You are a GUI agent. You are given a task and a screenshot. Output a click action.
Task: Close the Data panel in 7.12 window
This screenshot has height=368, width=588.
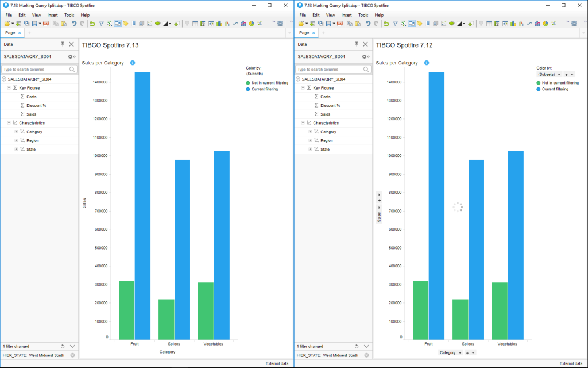click(x=365, y=44)
